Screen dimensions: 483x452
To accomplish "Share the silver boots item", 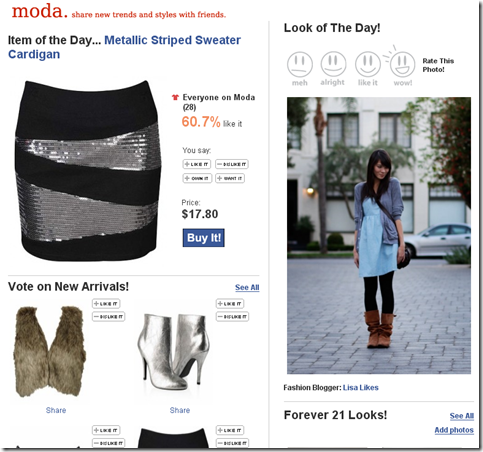I will pos(180,410).
